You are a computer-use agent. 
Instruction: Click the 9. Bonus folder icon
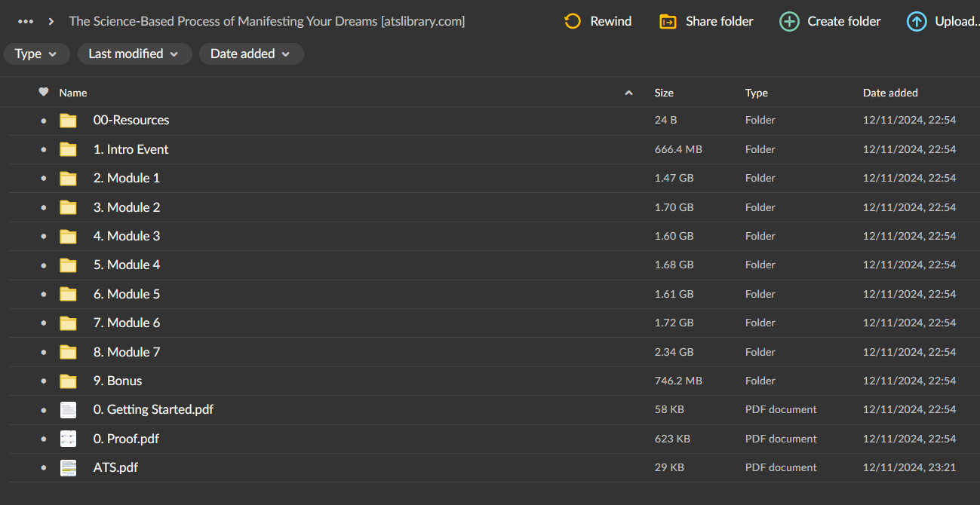(x=69, y=381)
